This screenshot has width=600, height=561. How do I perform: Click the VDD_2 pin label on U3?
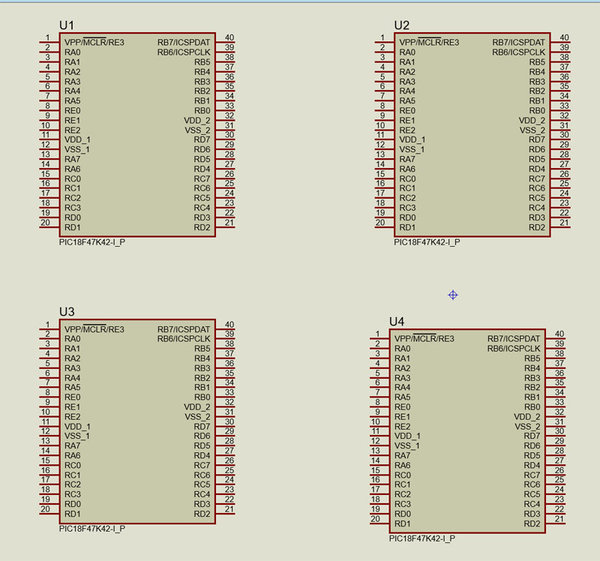pyautogui.click(x=197, y=407)
